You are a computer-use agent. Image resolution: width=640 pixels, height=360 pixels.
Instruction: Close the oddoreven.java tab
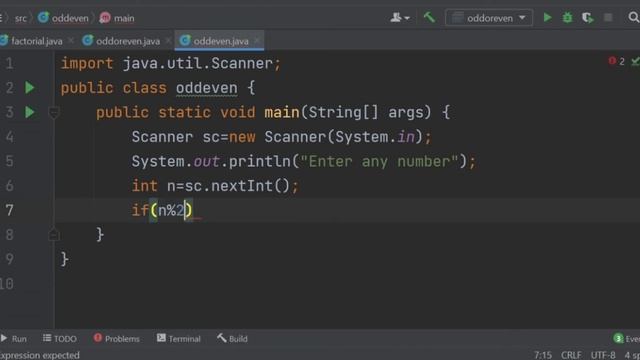(x=168, y=40)
